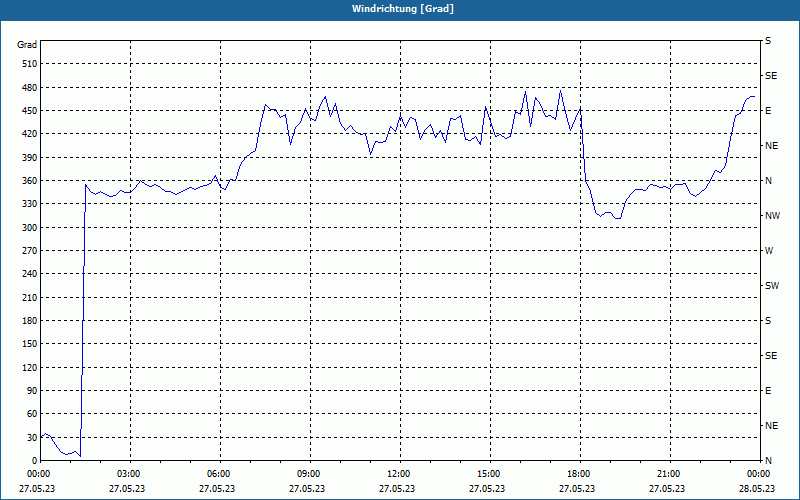Screen dimensions: 800x500
Task: Click the NW compass label
Action: click(772, 216)
